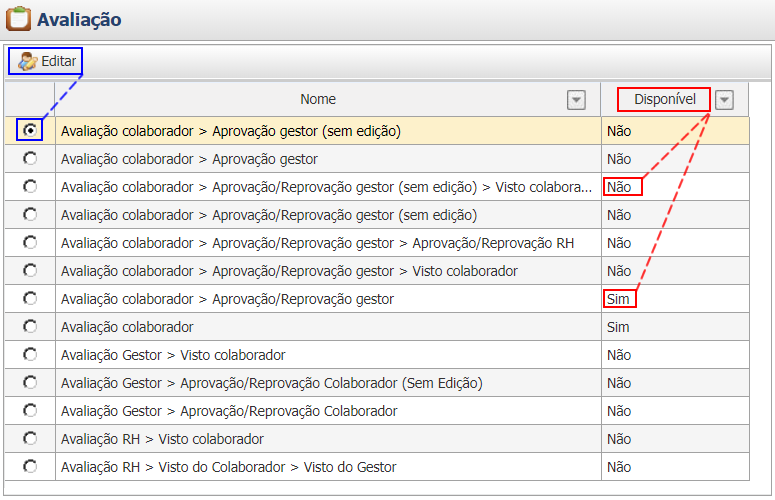Select radio for 'Aprovação/Reprovação gestor > Visto colaborador'
Screen dimensions: 775x500
[30, 270]
